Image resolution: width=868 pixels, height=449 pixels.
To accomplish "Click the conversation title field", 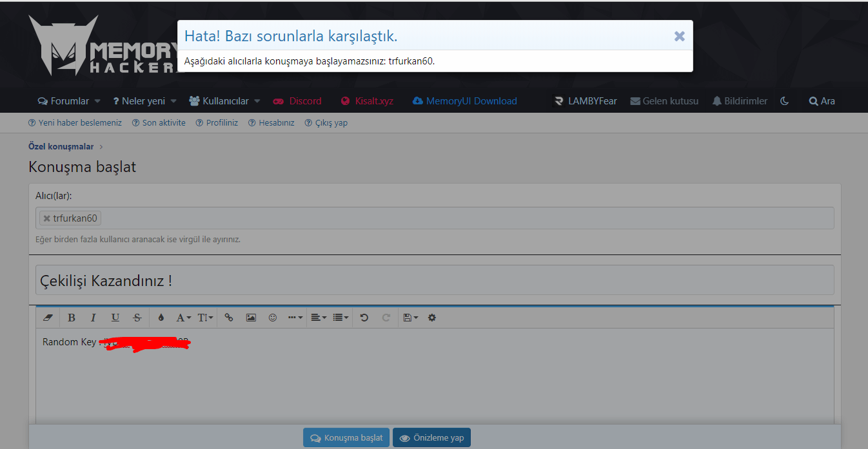I will click(x=435, y=280).
